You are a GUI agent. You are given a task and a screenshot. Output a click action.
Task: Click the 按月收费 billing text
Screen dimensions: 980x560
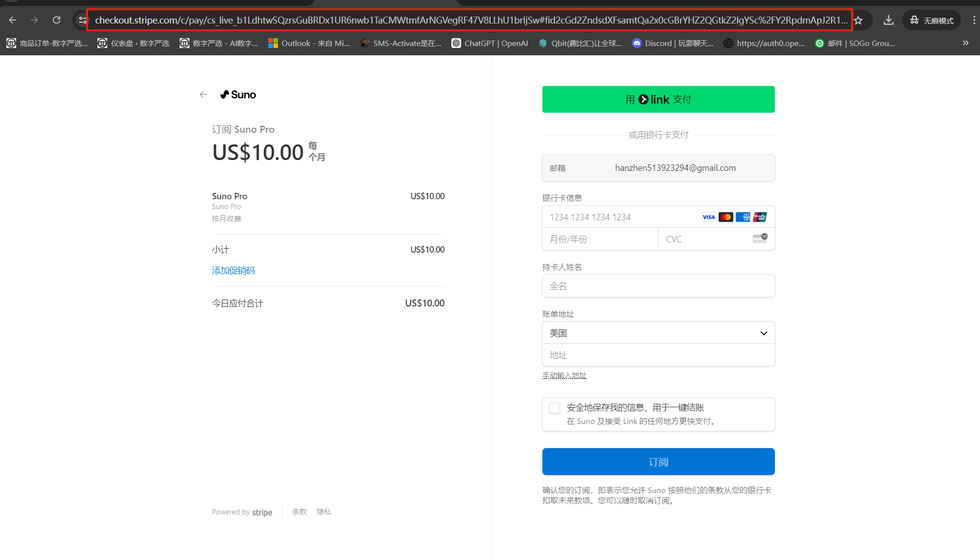pos(226,219)
